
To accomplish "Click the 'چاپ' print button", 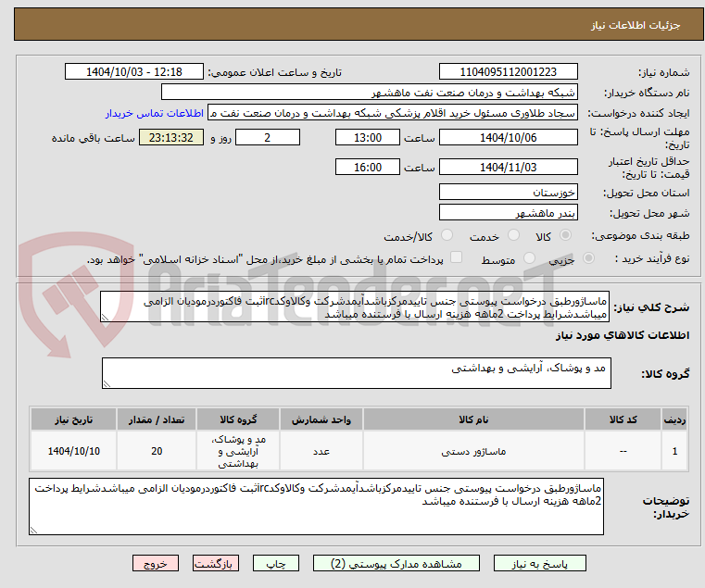I will point(276,563).
